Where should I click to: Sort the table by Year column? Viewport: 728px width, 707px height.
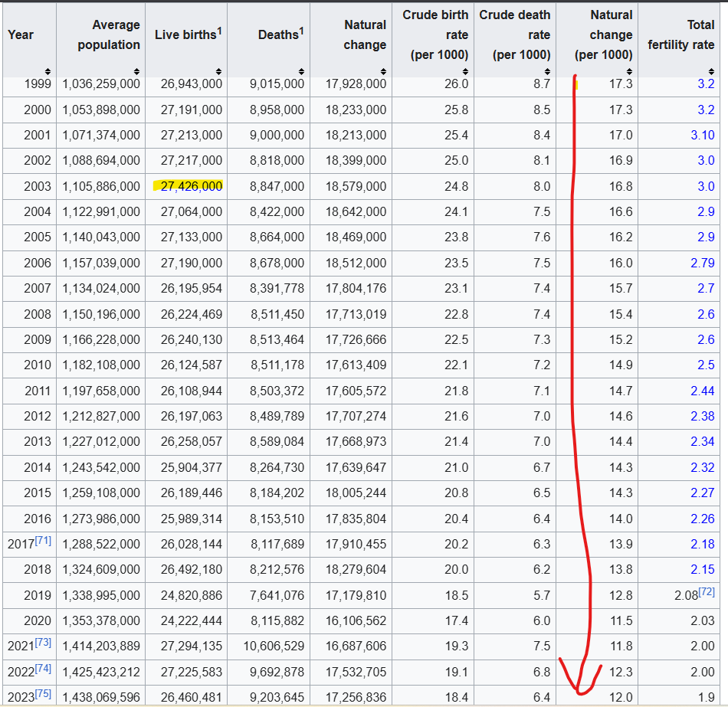pos(49,71)
